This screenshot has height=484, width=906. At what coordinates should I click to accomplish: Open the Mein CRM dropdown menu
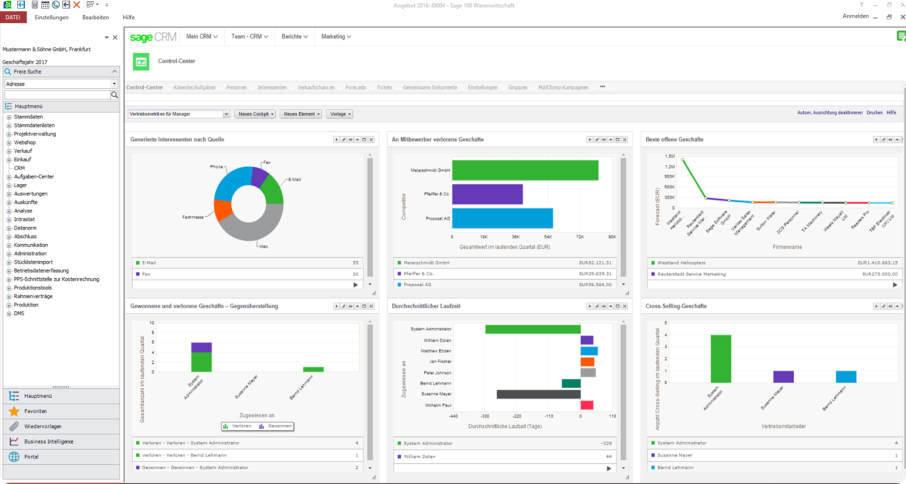point(202,36)
